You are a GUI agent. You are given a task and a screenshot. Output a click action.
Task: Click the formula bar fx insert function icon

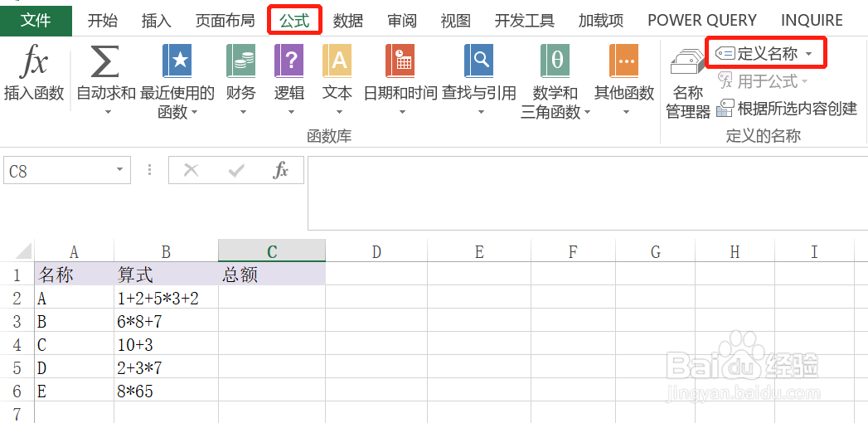[281, 171]
